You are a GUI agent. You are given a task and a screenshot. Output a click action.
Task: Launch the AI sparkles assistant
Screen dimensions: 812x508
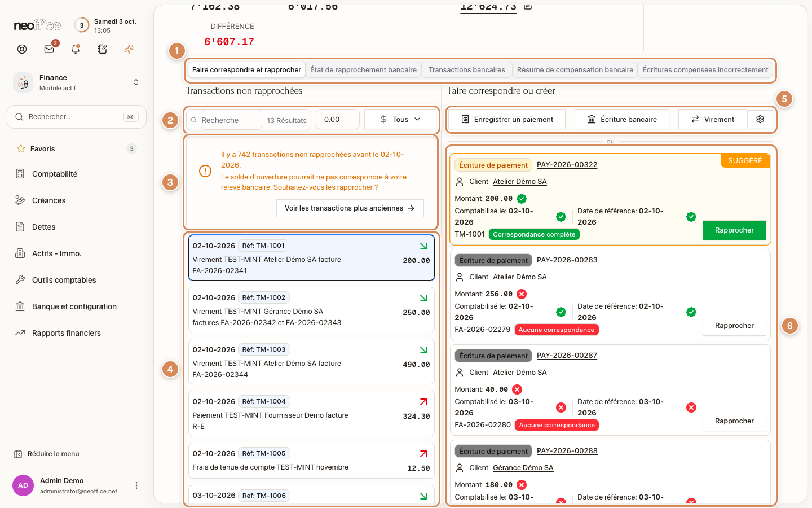tap(129, 49)
